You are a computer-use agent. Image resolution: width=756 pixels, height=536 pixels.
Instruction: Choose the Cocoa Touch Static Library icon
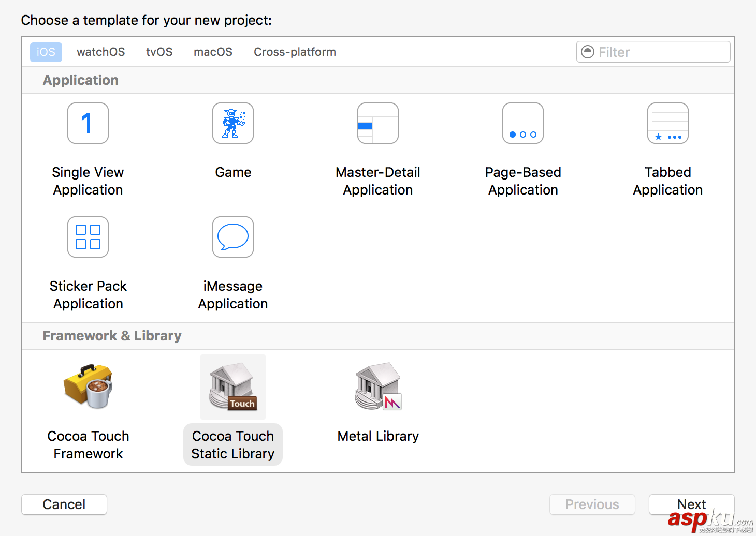click(x=233, y=387)
